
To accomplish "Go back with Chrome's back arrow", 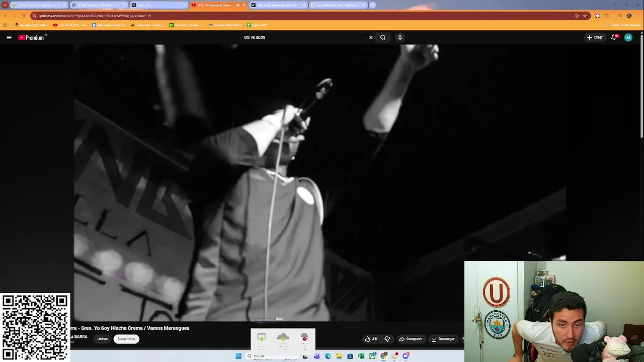I will pos(5,16).
